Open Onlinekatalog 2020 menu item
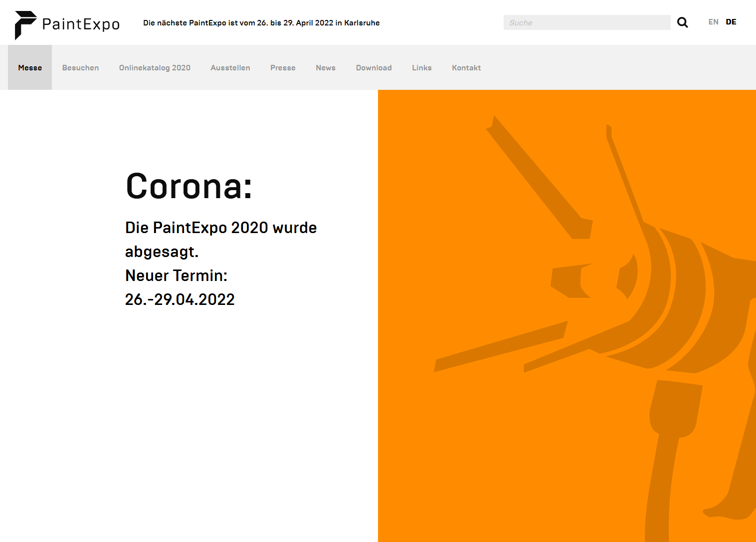756x542 pixels. click(155, 67)
